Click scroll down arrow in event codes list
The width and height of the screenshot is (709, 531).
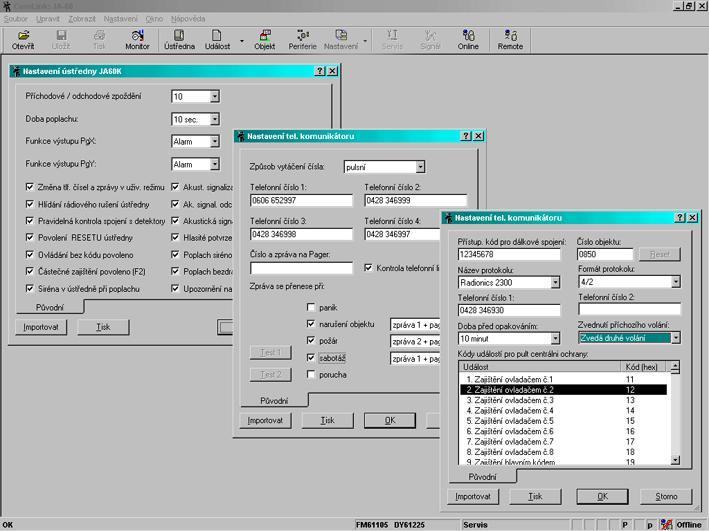675,460
